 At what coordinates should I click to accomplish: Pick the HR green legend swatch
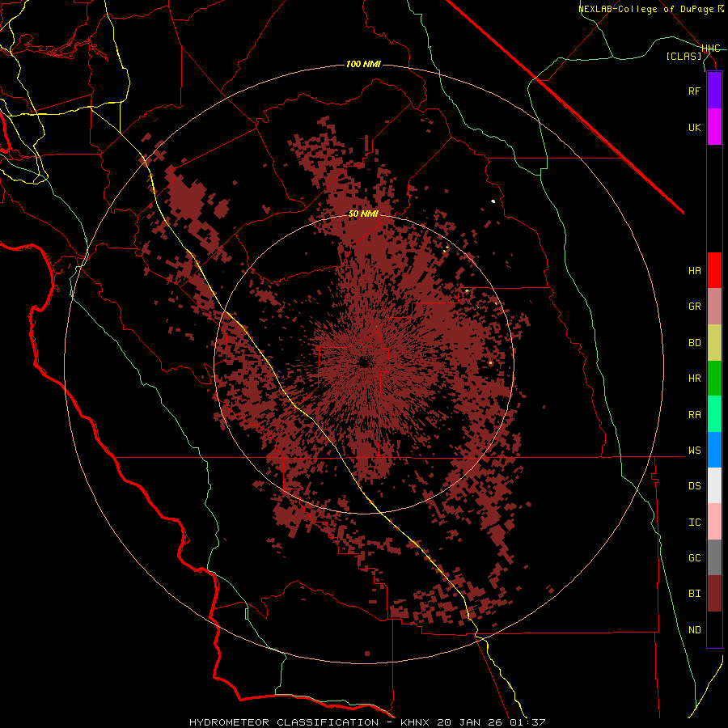pyautogui.click(x=714, y=379)
